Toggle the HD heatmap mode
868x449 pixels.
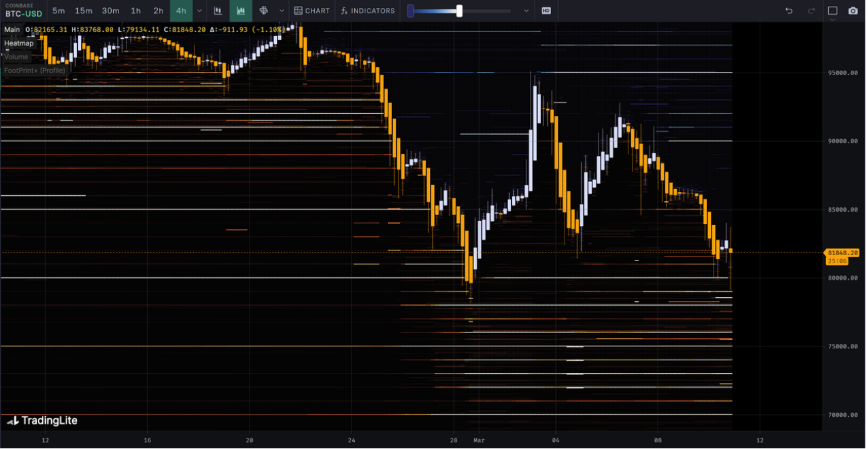pos(546,11)
